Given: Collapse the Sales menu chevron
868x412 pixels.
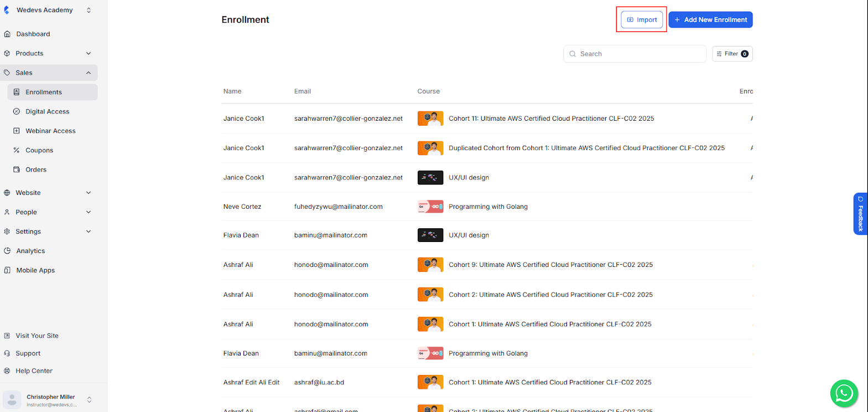Looking at the screenshot, I should click(x=89, y=73).
